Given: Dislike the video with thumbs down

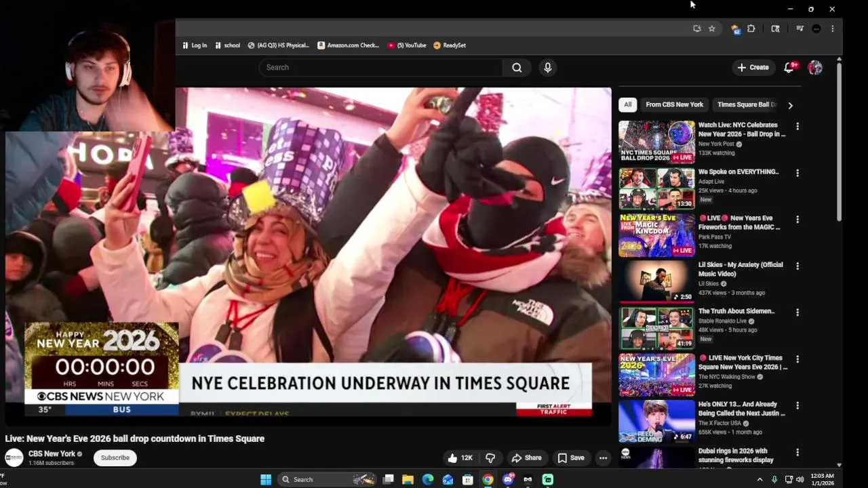Looking at the screenshot, I should point(490,458).
